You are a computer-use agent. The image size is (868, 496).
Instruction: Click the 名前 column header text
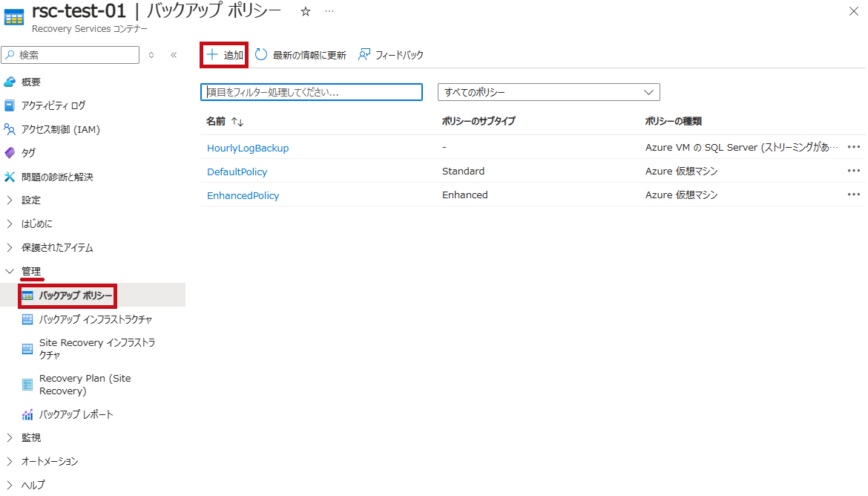tap(216, 121)
